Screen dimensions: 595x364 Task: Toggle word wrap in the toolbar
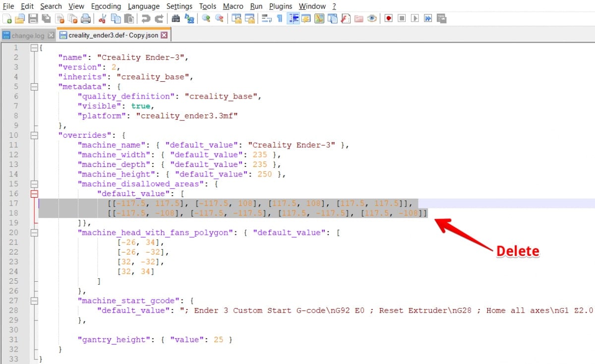click(266, 19)
